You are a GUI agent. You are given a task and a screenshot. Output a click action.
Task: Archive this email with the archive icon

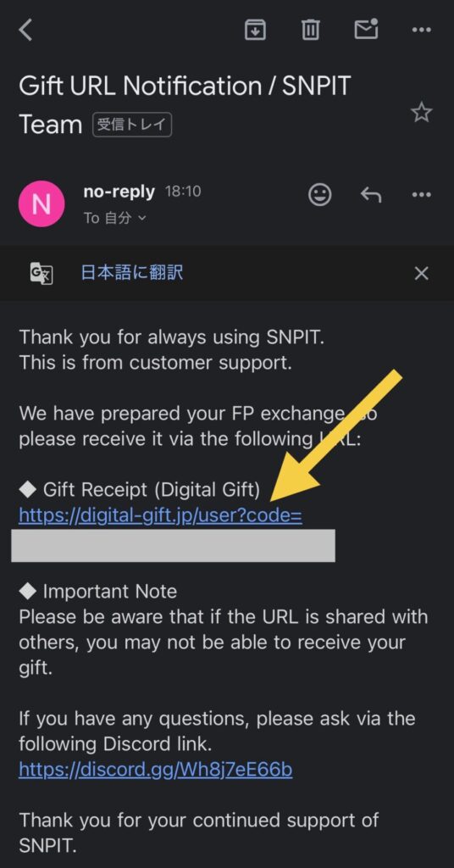point(255,30)
